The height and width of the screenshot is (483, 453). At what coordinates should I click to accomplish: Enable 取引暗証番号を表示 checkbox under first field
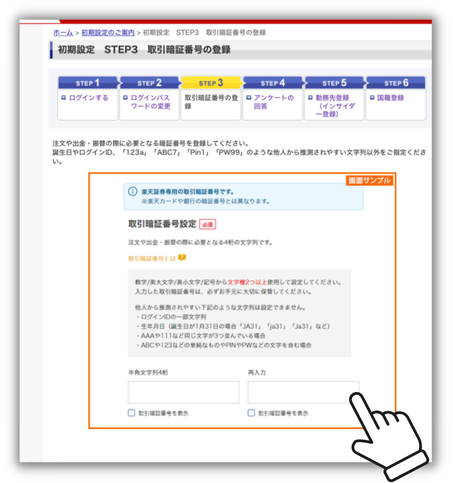tap(132, 413)
